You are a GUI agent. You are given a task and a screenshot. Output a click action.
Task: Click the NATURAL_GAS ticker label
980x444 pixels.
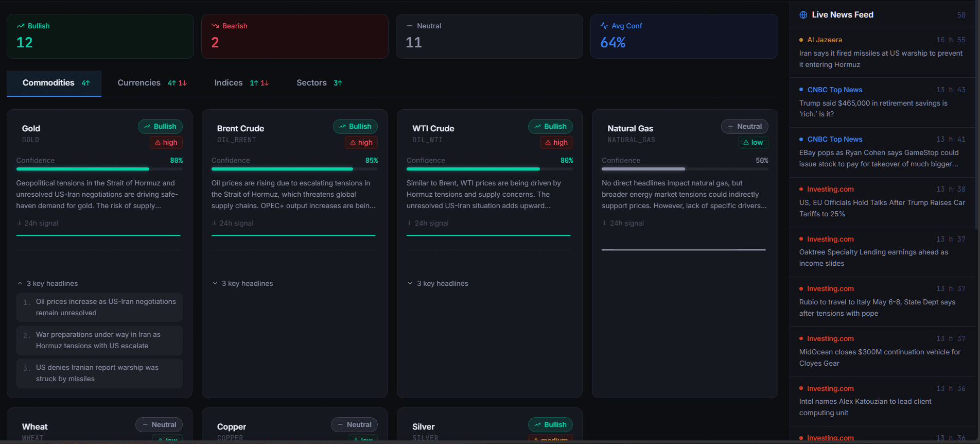point(631,140)
